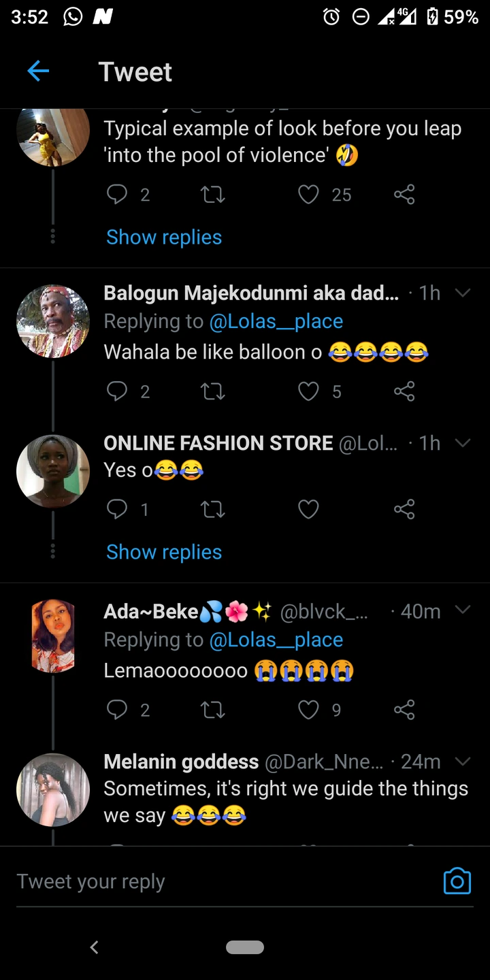The height and width of the screenshot is (980, 490).
Task: Show replies under the 'Yes o' tweet
Action: coord(164,552)
